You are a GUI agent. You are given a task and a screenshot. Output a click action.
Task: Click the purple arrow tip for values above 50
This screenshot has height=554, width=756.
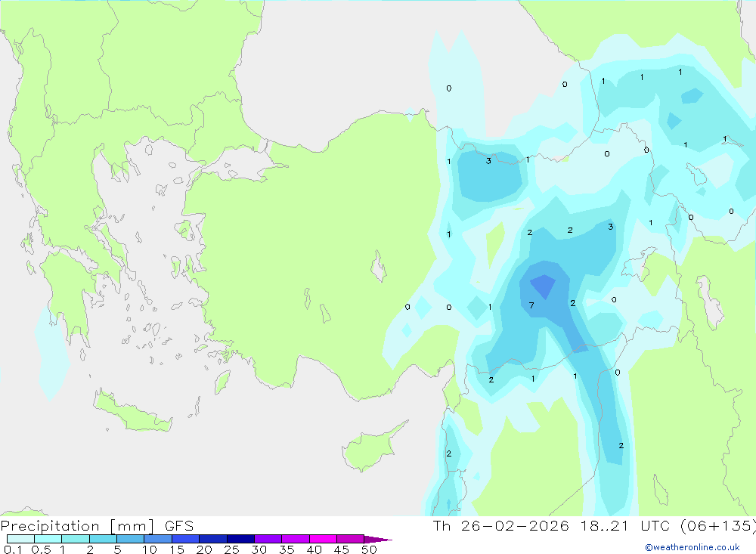377,540
